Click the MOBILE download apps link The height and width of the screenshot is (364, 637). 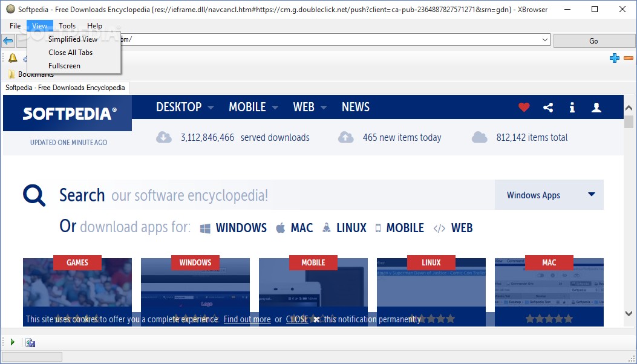[x=399, y=228]
